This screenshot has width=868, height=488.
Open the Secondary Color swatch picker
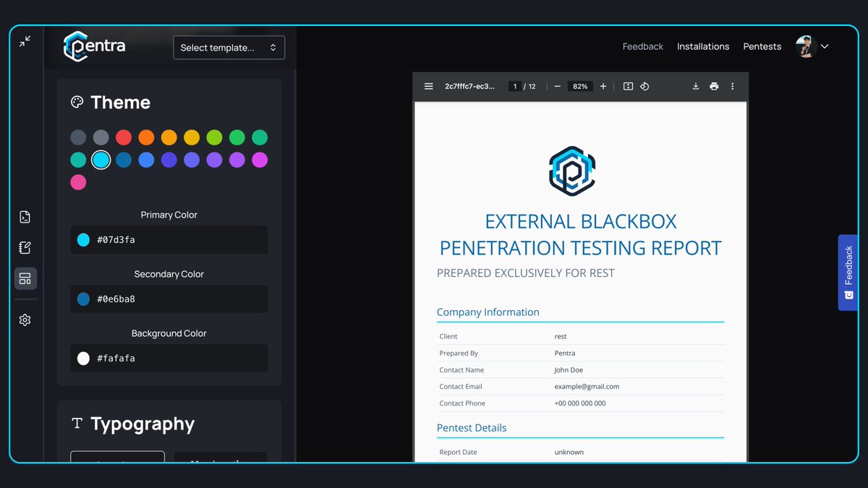(83, 299)
